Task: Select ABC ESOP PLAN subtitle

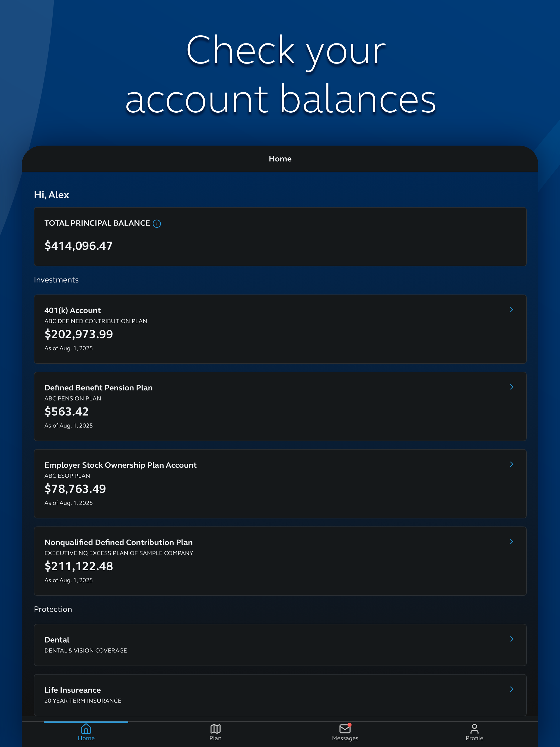Action: [x=67, y=476]
